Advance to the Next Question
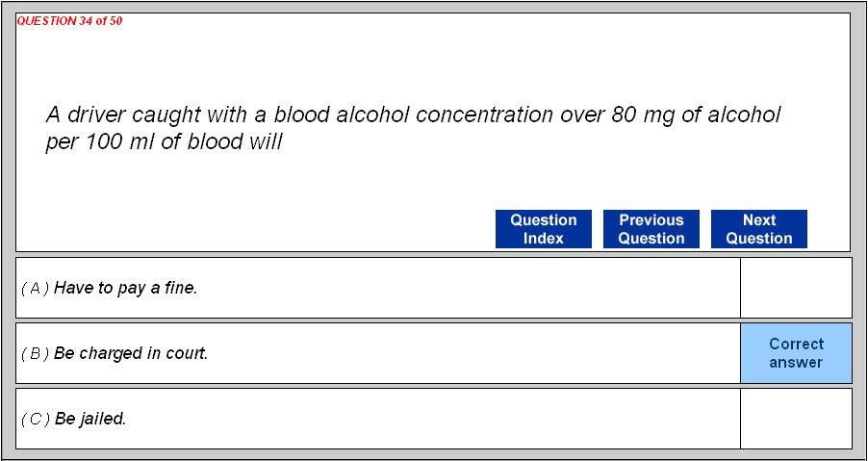The height and width of the screenshot is (461, 868). 758,229
